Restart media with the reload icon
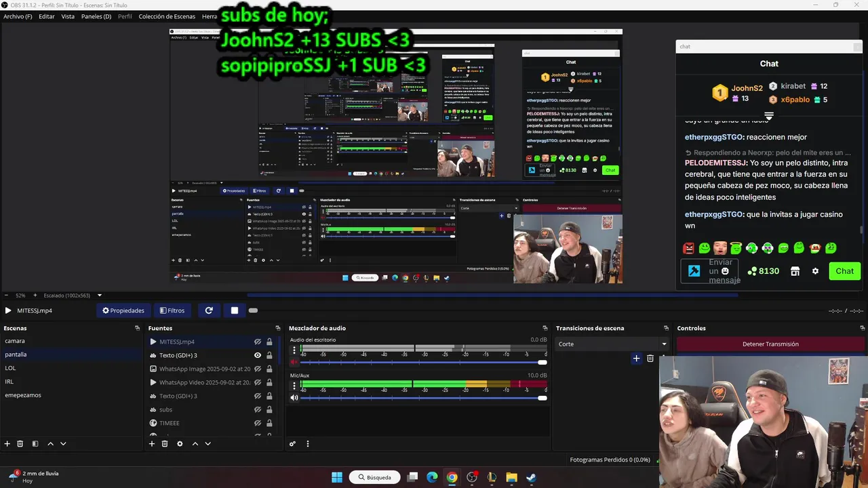The height and width of the screenshot is (488, 868). [x=209, y=310]
